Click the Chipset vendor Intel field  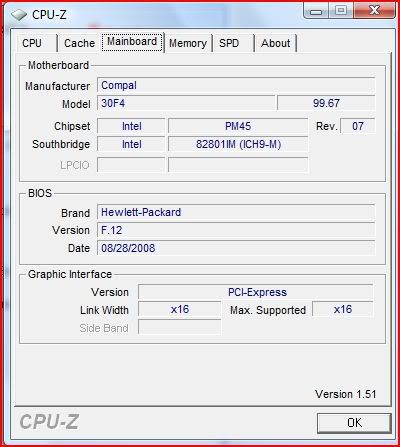click(131, 126)
